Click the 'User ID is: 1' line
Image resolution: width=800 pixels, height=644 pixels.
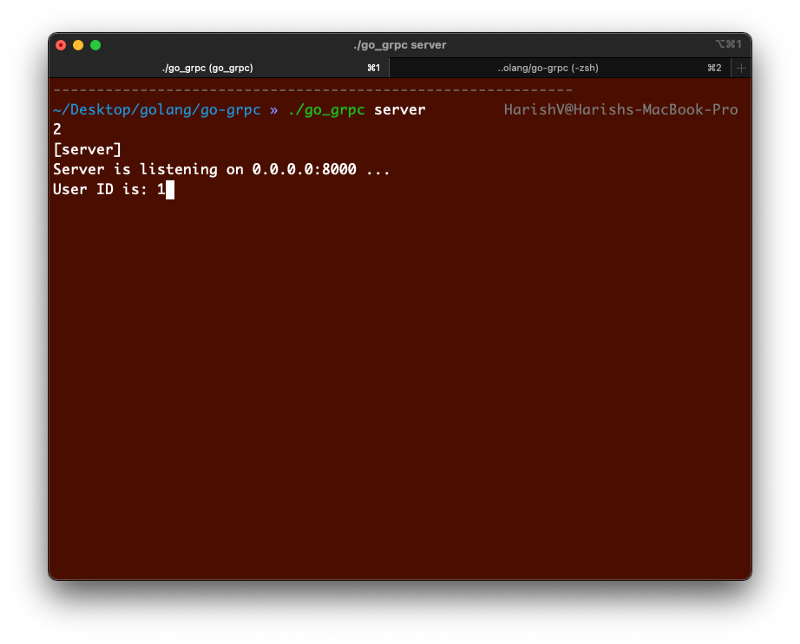pos(109,189)
